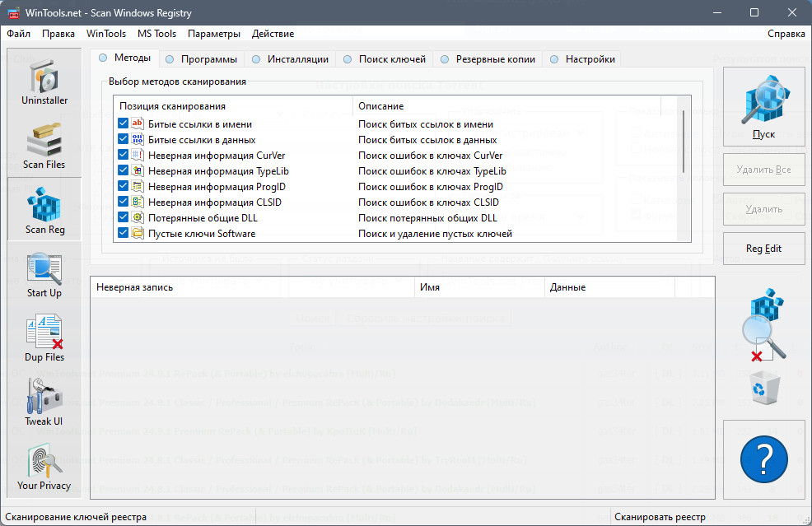Click the icon of Неверная информация CLSID
The image size is (812, 526).
pos(138,202)
